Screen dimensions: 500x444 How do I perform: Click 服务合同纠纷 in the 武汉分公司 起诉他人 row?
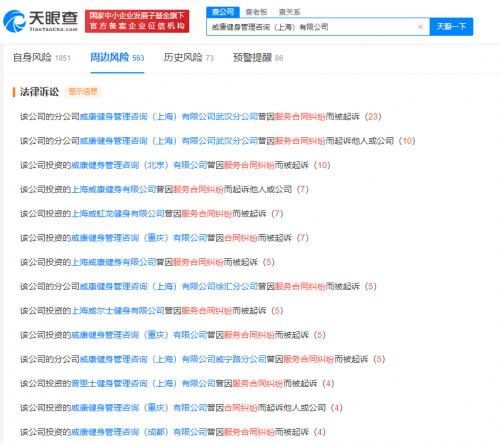coord(299,141)
